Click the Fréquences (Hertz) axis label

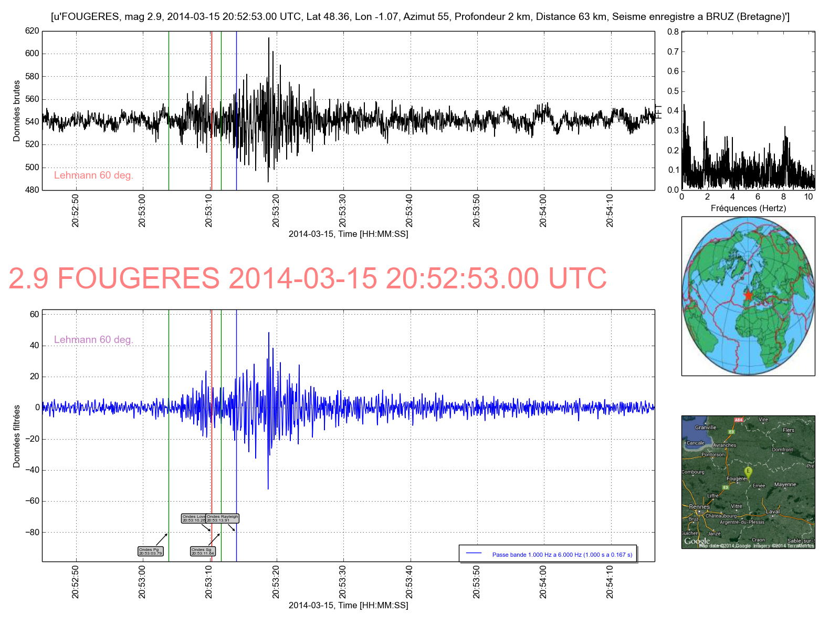pos(748,208)
